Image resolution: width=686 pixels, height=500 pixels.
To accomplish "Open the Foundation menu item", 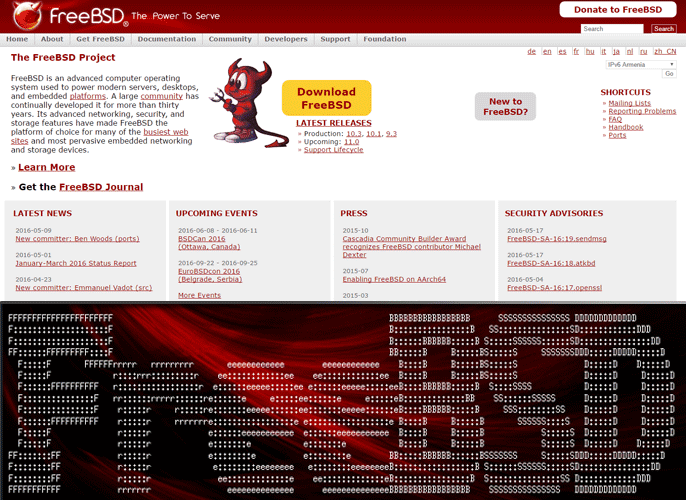I will pyautogui.click(x=385, y=39).
